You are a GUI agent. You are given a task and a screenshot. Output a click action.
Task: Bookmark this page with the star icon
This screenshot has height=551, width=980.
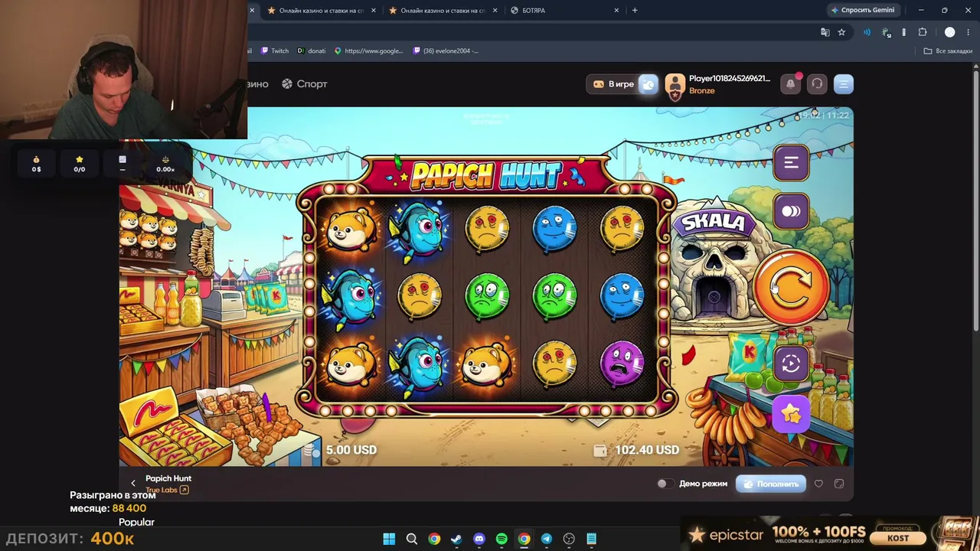tap(841, 32)
